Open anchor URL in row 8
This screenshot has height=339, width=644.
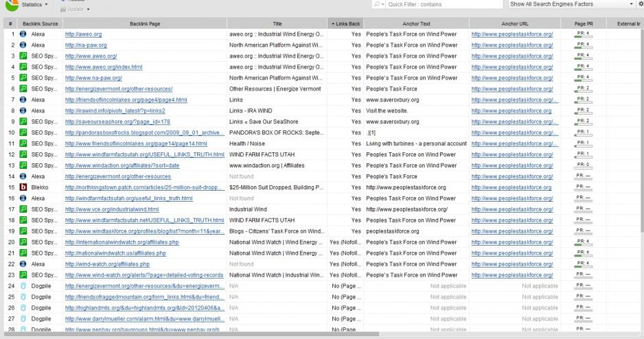tap(511, 110)
